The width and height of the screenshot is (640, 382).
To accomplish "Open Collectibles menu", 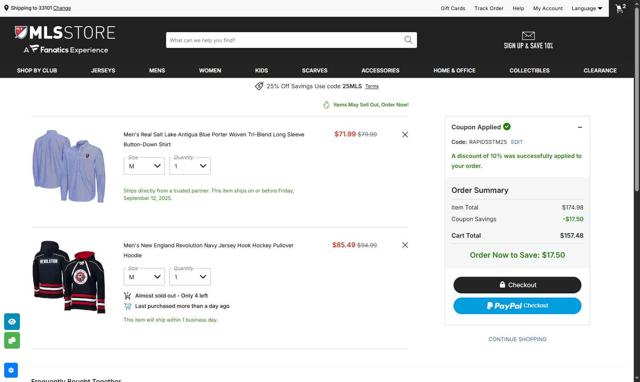I will 529,70.
